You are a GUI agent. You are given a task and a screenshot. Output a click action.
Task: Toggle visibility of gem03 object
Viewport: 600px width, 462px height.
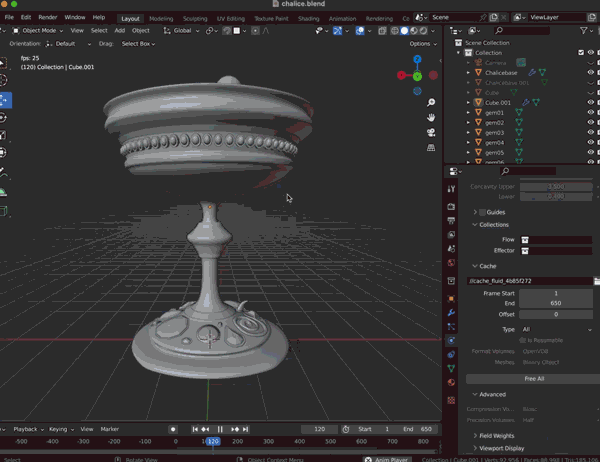point(590,132)
